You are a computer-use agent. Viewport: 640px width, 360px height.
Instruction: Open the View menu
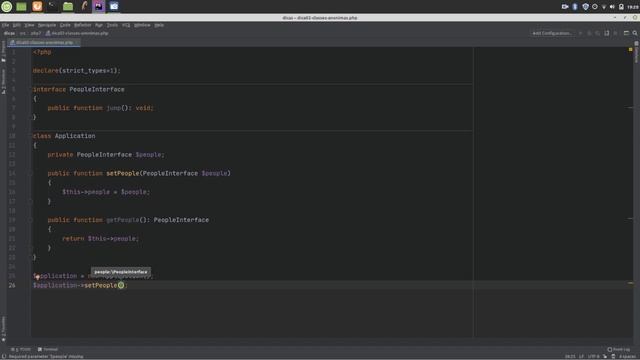(x=29, y=25)
